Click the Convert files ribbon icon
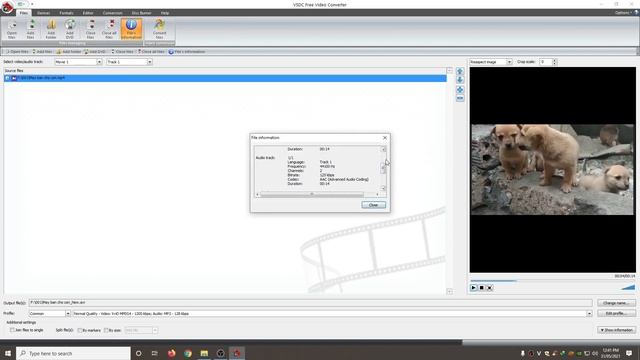640x360 pixels. (160, 29)
